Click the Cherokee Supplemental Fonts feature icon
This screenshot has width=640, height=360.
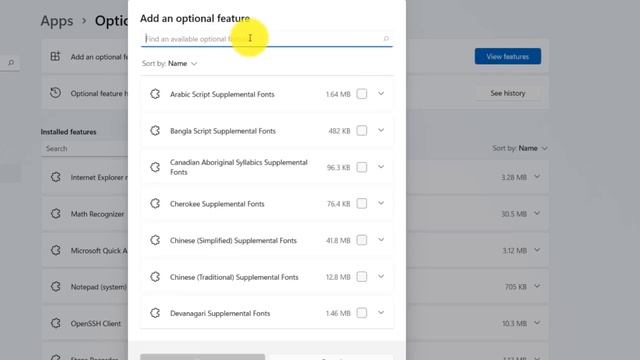coord(155,203)
